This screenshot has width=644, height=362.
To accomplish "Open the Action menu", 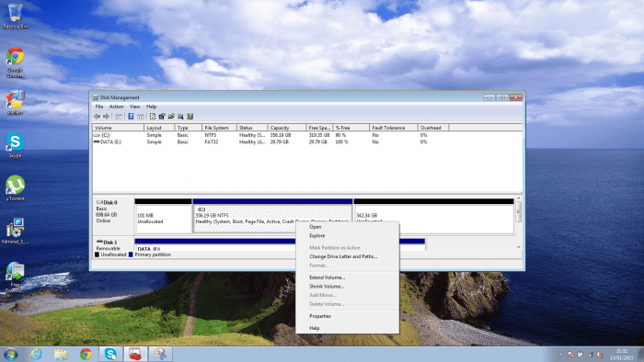I will coord(116,107).
